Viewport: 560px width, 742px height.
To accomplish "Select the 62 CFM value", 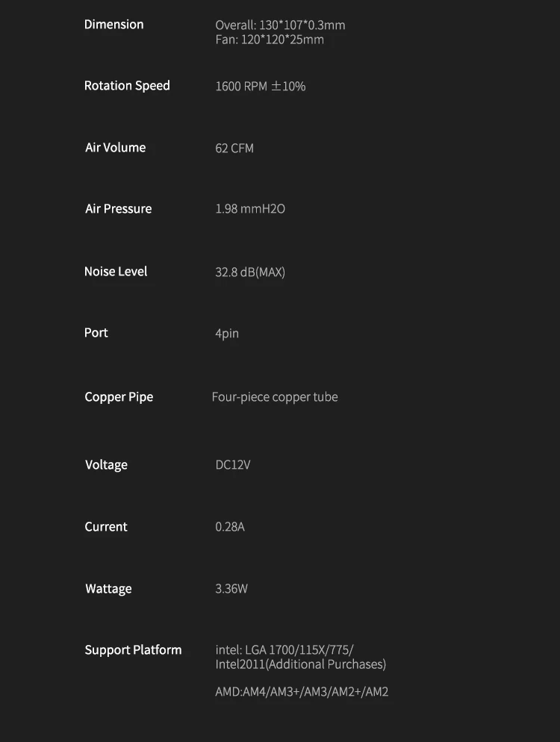I will tap(234, 148).
